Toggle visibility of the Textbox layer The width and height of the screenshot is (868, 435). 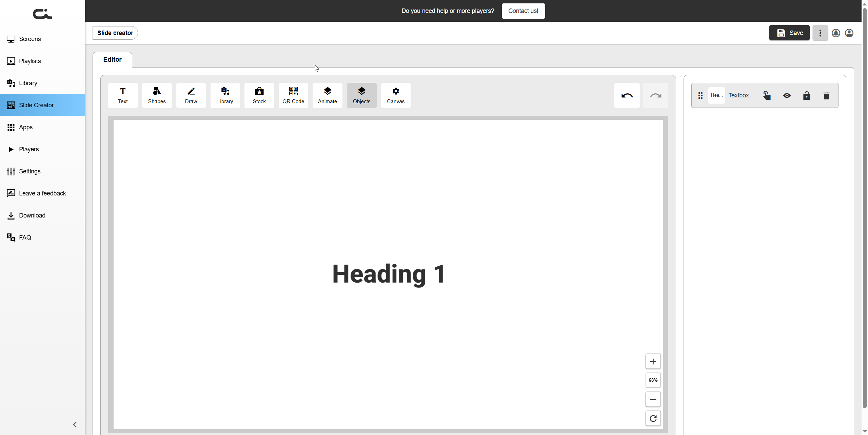[787, 96]
